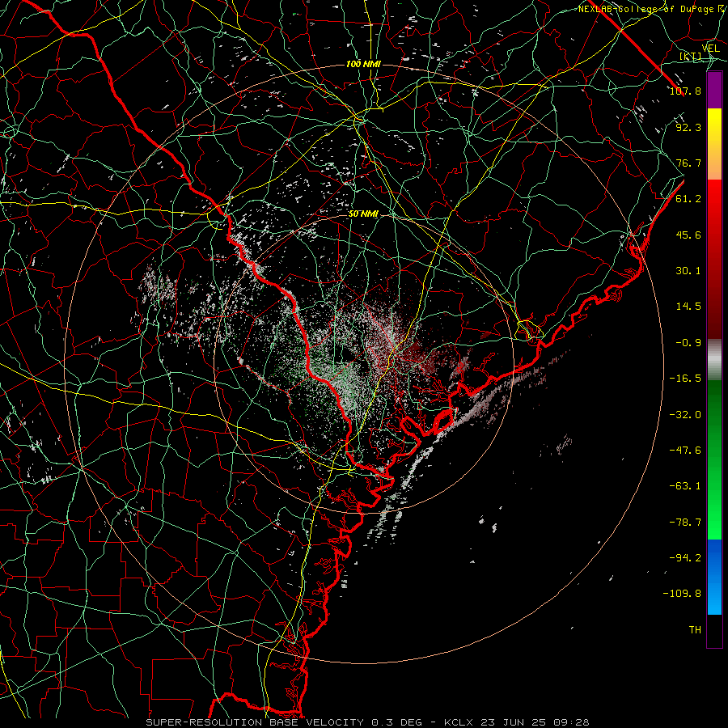
Task: Click the gray near-zero segment of color bar
Action: coord(714,358)
